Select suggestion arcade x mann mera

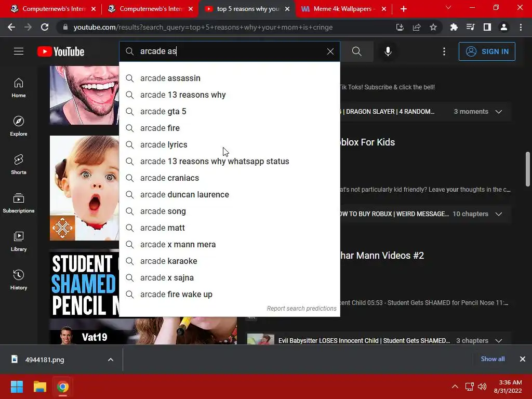coord(230,244)
